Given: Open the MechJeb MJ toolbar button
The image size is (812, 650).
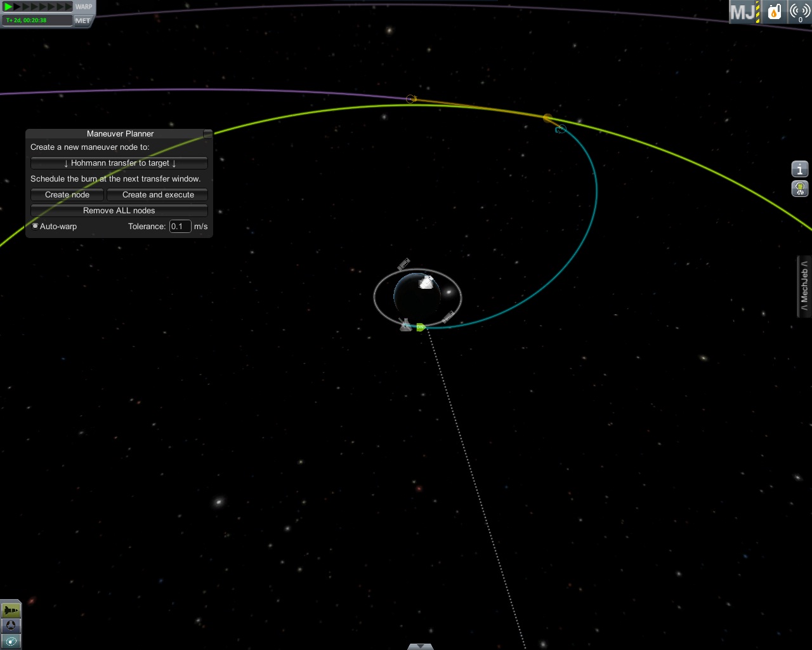Looking at the screenshot, I should click(x=744, y=11).
